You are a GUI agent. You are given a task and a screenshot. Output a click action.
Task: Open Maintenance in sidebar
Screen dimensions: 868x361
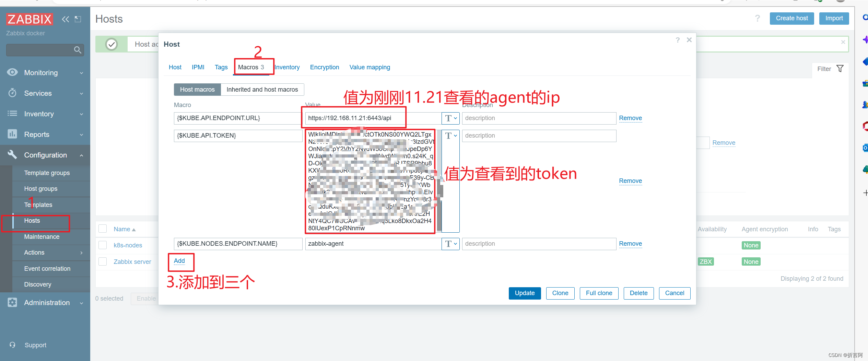(42, 237)
